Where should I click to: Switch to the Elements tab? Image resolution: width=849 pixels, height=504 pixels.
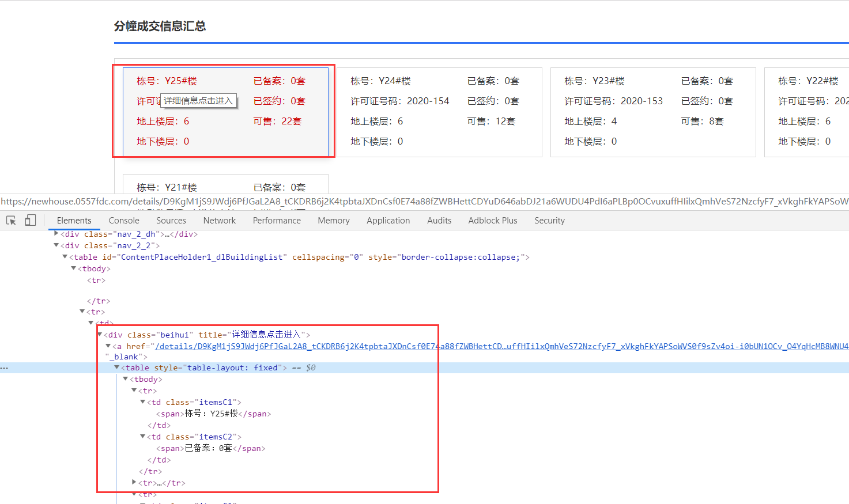(74, 221)
